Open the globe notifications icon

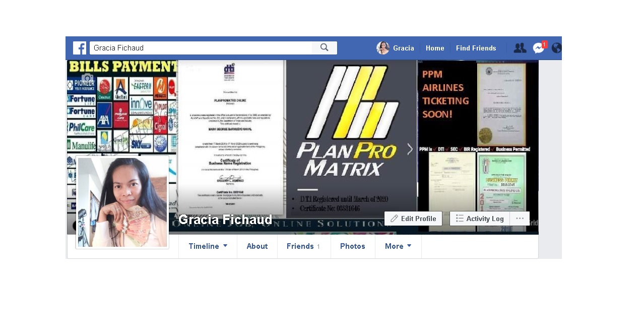(x=556, y=48)
